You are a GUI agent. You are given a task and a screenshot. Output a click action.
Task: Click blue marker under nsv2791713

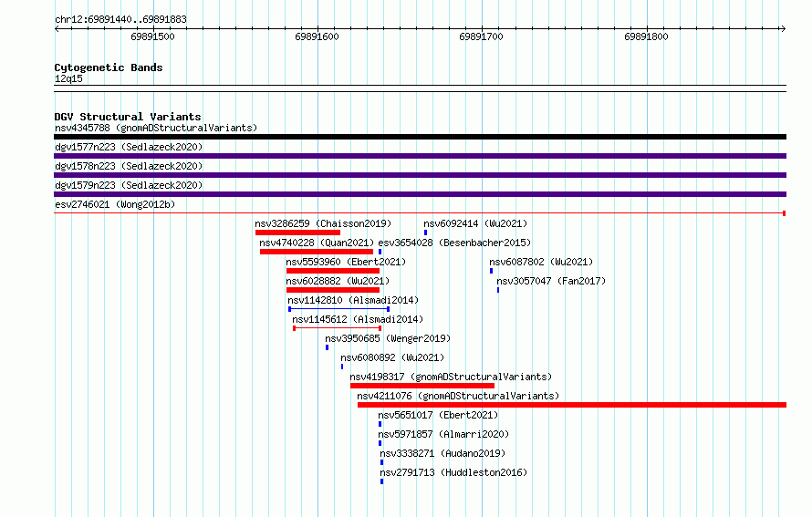coord(382,481)
